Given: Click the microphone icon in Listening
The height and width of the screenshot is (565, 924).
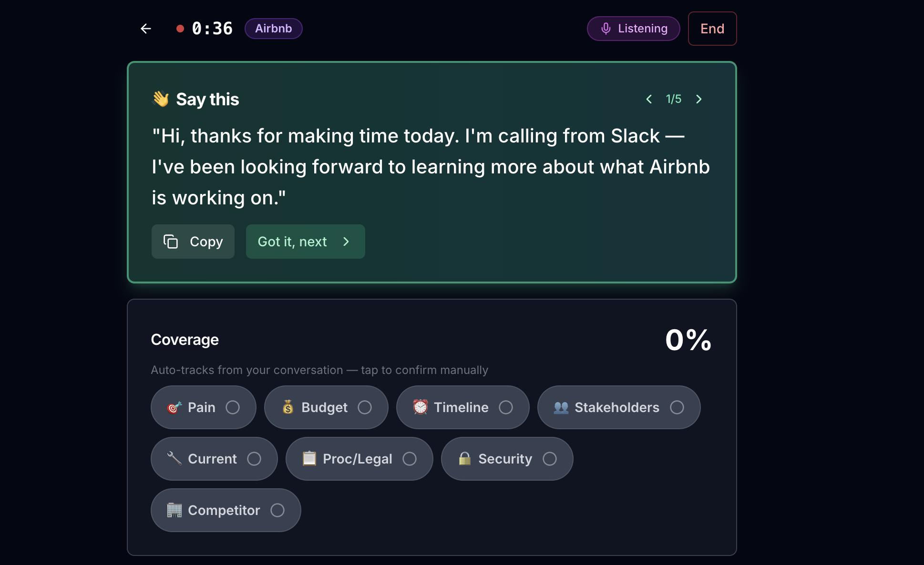Looking at the screenshot, I should tap(606, 29).
